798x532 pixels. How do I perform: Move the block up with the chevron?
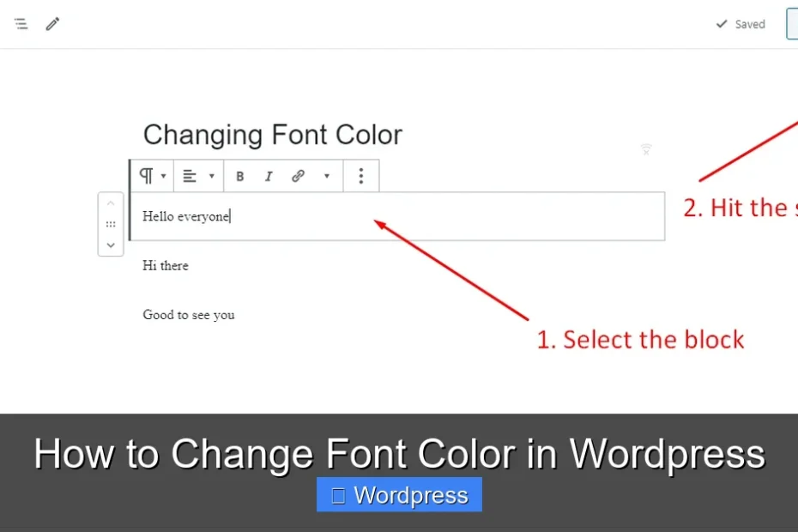pyautogui.click(x=111, y=203)
